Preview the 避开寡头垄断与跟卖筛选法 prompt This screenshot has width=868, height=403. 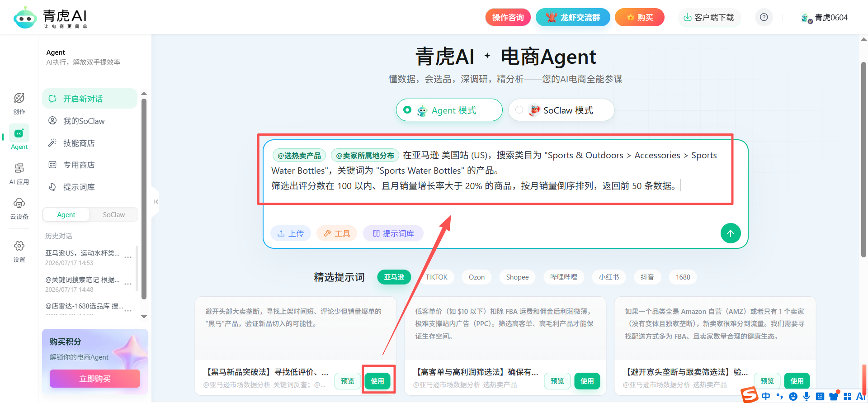point(767,381)
